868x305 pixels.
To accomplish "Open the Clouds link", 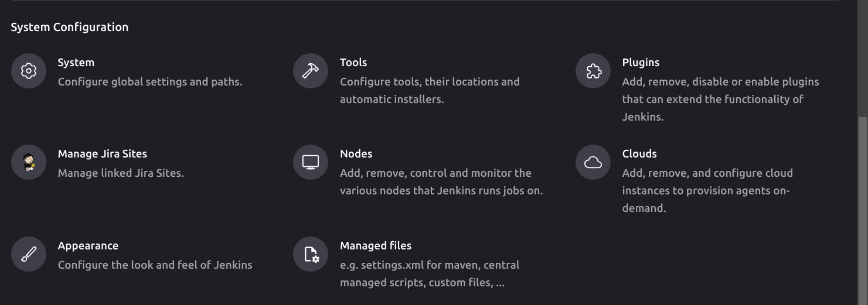I will 639,154.
